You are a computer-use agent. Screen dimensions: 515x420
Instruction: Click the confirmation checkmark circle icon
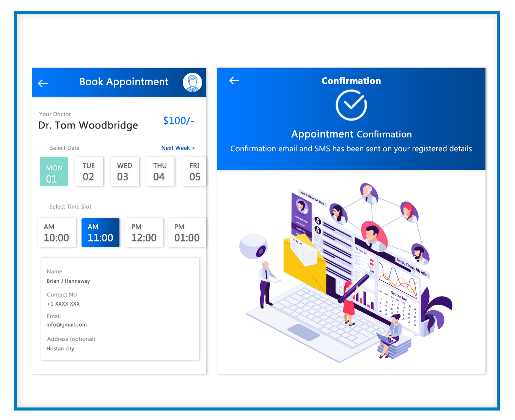tap(351, 105)
